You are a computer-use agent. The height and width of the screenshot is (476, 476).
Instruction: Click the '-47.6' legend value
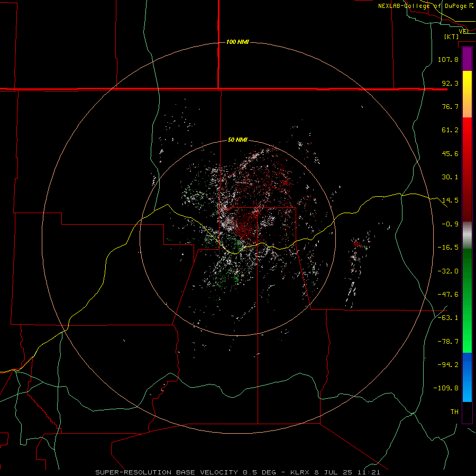point(448,295)
